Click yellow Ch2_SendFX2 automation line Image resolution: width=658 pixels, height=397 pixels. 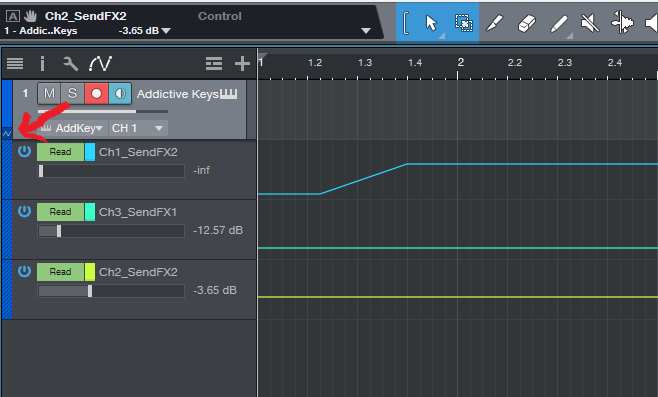click(457, 297)
